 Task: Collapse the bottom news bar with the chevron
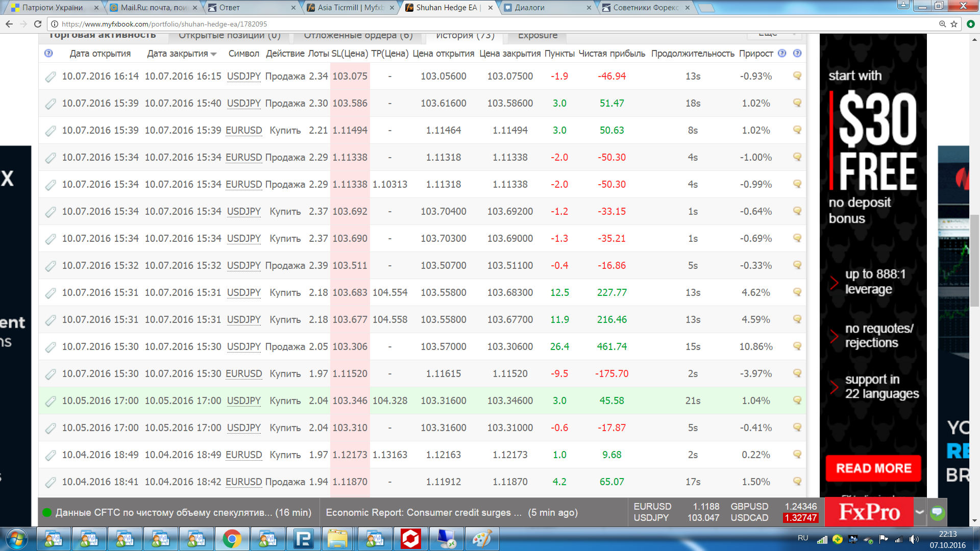tap(920, 512)
